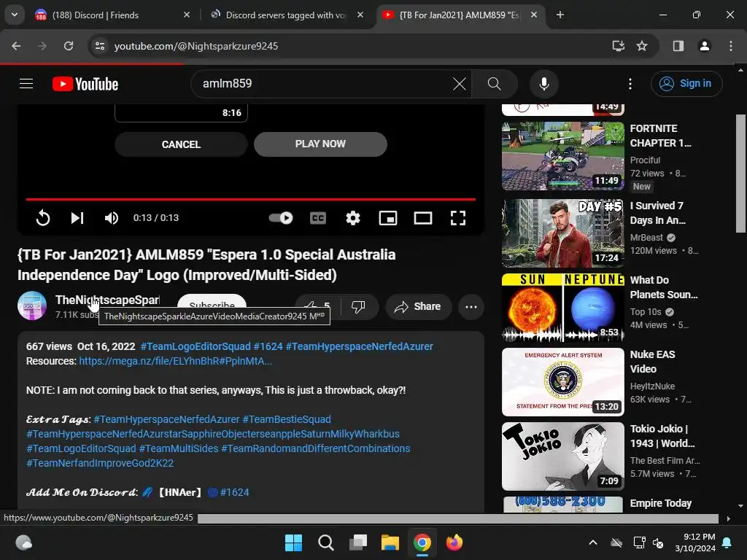The image size is (747, 560).
Task: Enter full screen mode
Action: point(458,217)
